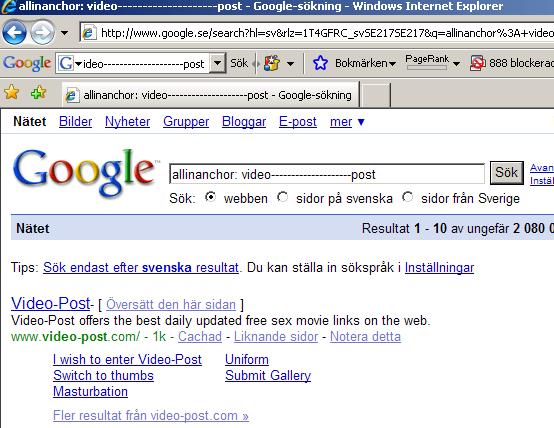This screenshot has width=554, height=428.
Task: Open the PageRank dropdown arrow
Action: (456, 64)
